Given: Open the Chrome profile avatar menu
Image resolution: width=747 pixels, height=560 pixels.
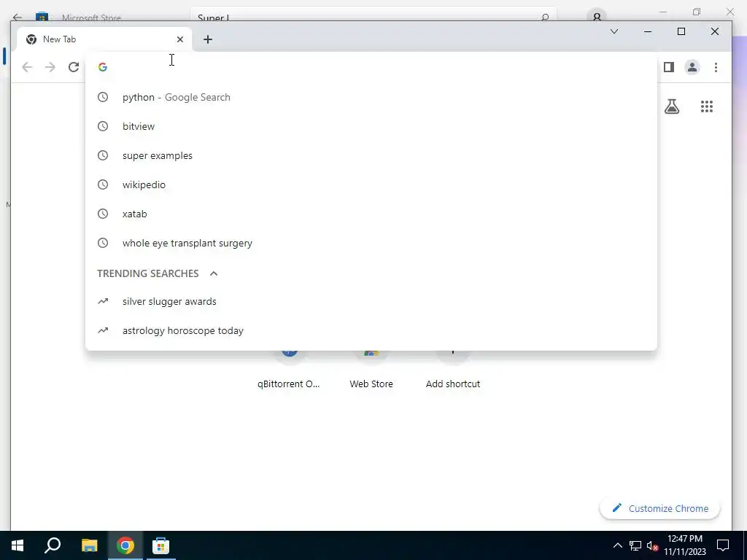Looking at the screenshot, I should (x=692, y=67).
